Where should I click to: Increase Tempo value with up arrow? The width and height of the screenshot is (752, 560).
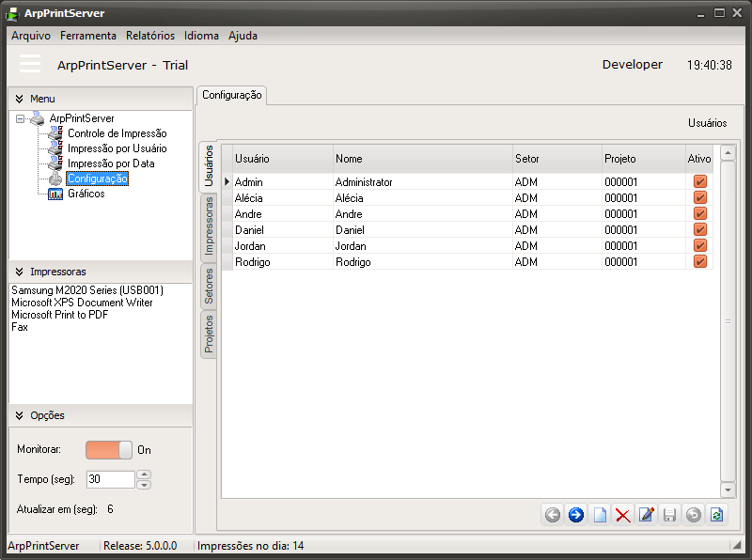pyautogui.click(x=144, y=474)
